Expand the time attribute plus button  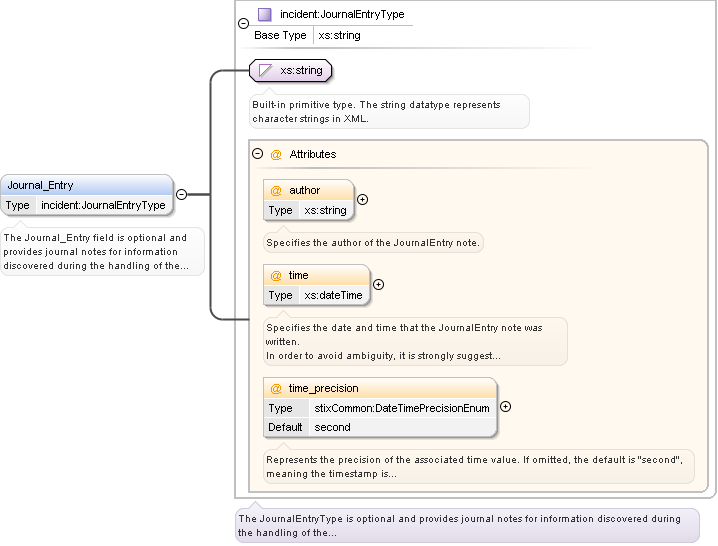pos(378,284)
